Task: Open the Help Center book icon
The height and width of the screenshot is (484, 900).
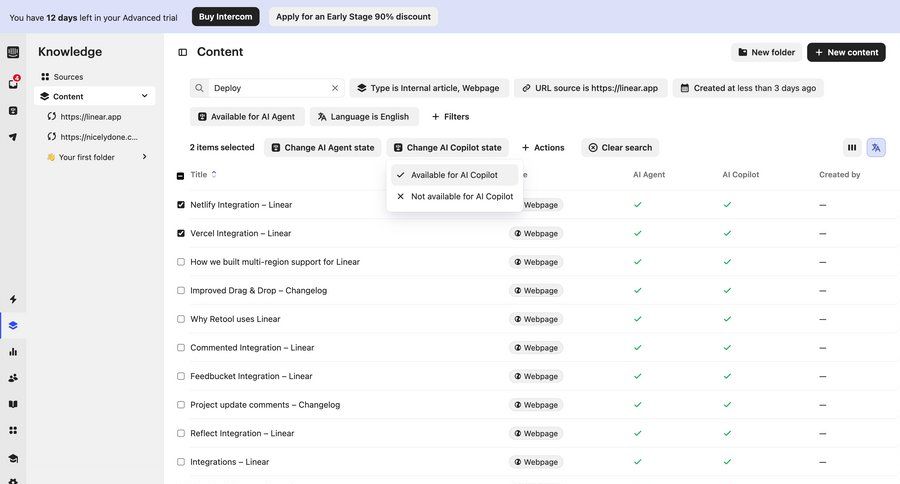Action: (13, 404)
